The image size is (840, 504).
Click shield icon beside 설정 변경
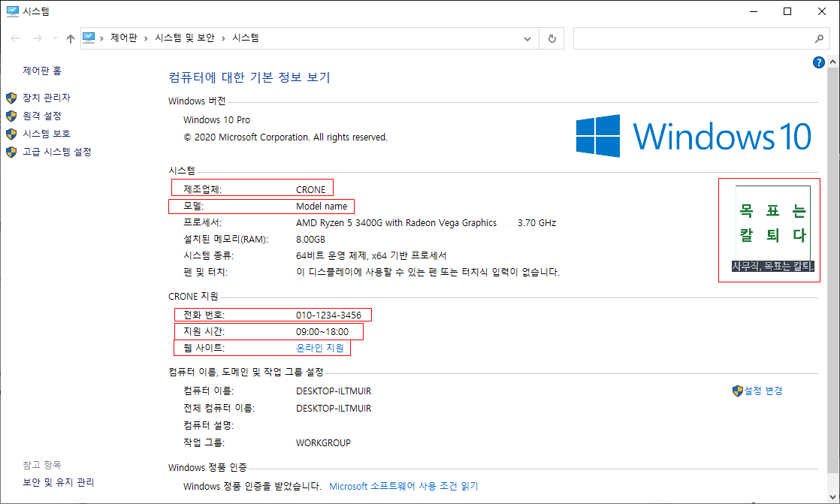(x=738, y=391)
